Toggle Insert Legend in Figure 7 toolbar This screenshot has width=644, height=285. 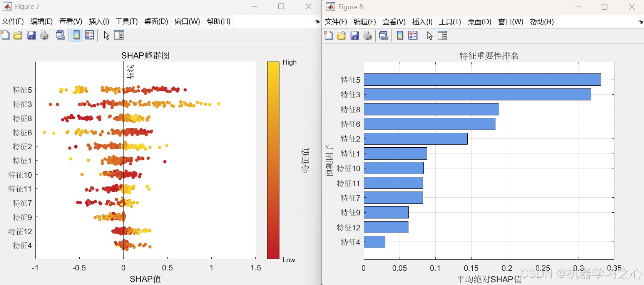(x=90, y=35)
